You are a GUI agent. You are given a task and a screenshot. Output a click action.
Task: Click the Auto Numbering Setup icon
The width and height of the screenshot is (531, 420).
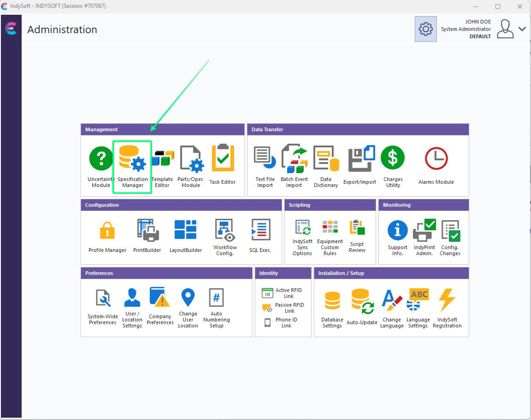coord(216,308)
